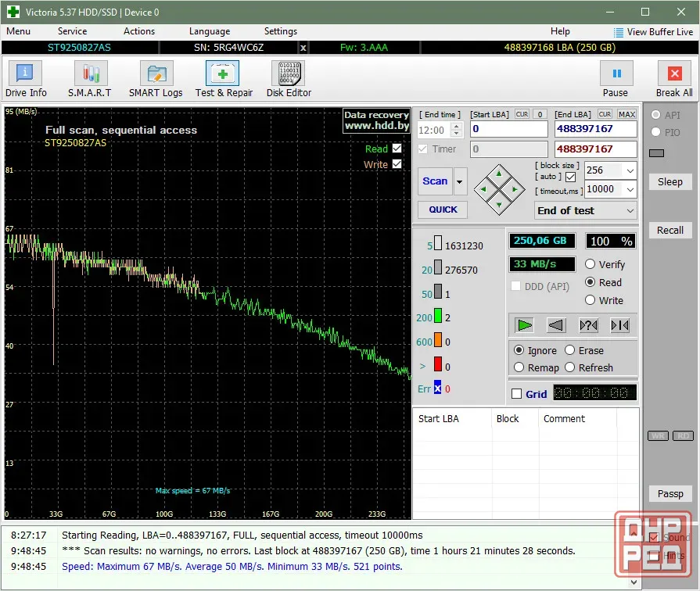Select the Remap radio button

[x=519, y=367]
